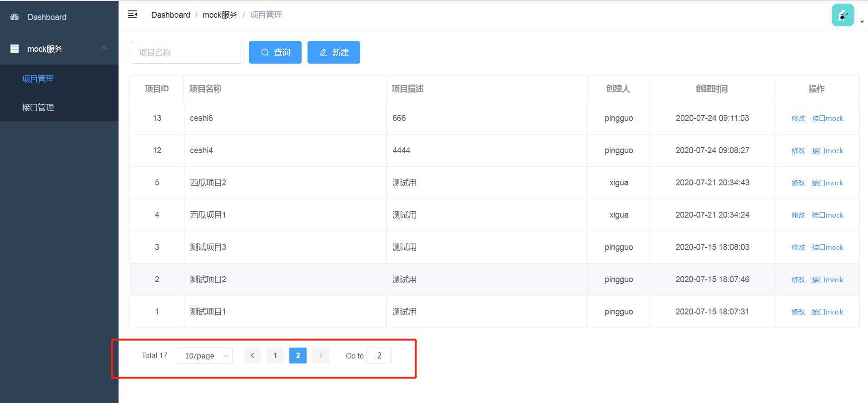This screenshot has height=403, width=868.
Task: Click the 创建时间 column header
Action: tap(712, 89)
